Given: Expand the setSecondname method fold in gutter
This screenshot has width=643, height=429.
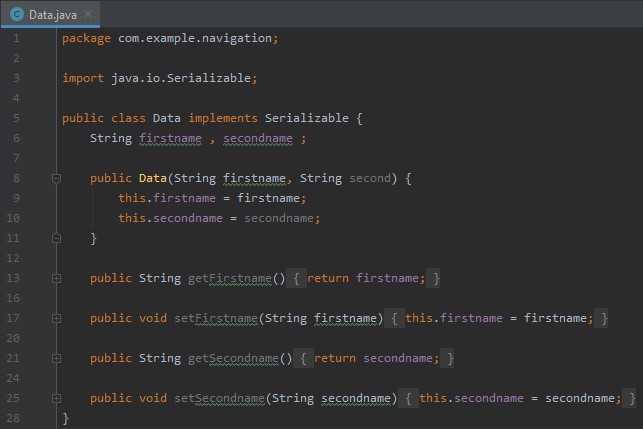Looking at the screenshot, I should pos(57,398).
